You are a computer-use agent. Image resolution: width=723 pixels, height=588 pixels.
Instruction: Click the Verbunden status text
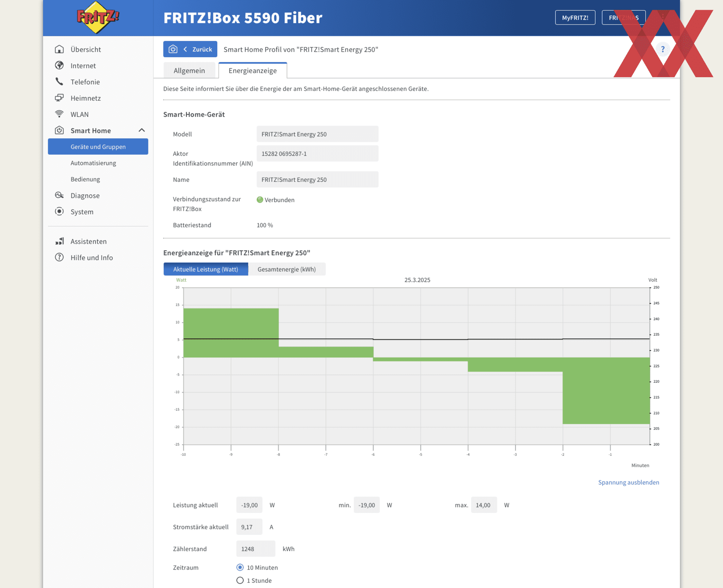coord(279,200)
